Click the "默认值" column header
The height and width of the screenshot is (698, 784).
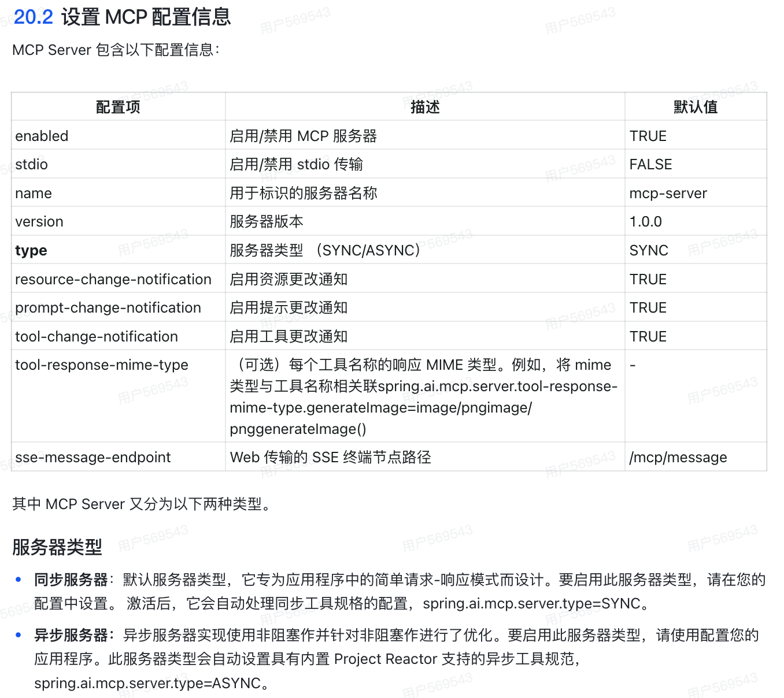(x=696, y=107)
